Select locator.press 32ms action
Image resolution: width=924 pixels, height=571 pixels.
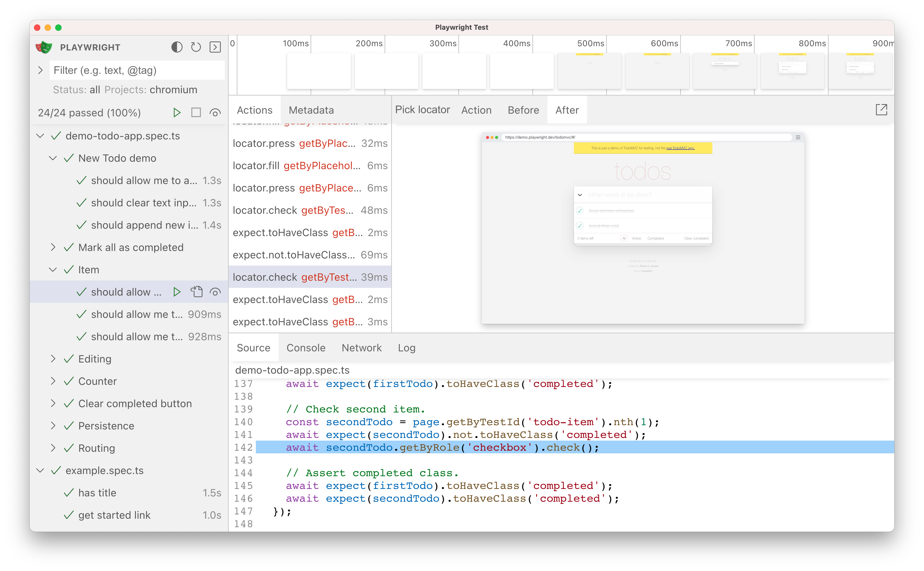pyautogui.click(x=310, y=143)
